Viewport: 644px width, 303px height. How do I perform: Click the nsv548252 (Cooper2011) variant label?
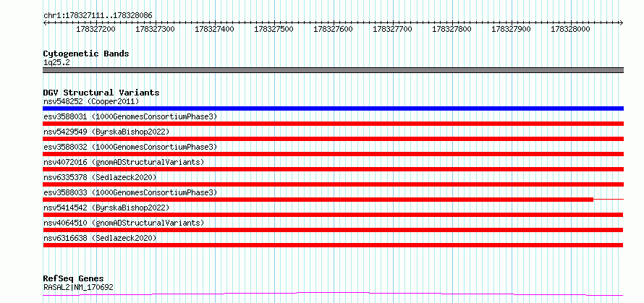click(x=91, y=101)
